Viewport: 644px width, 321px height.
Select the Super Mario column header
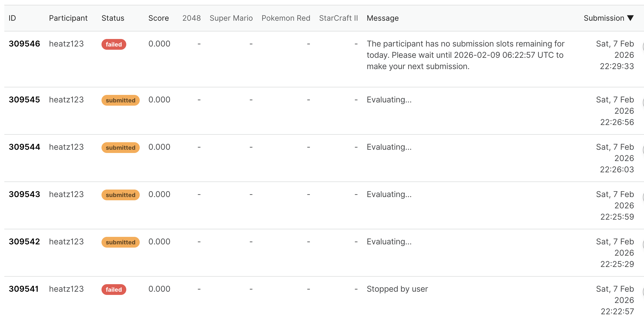(x=231, y=18)
